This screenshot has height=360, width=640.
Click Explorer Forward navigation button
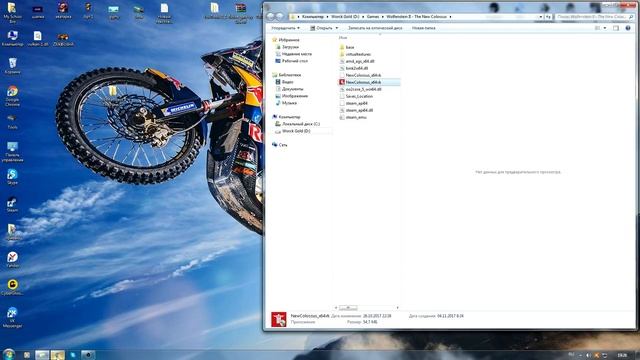click(280, 16)
